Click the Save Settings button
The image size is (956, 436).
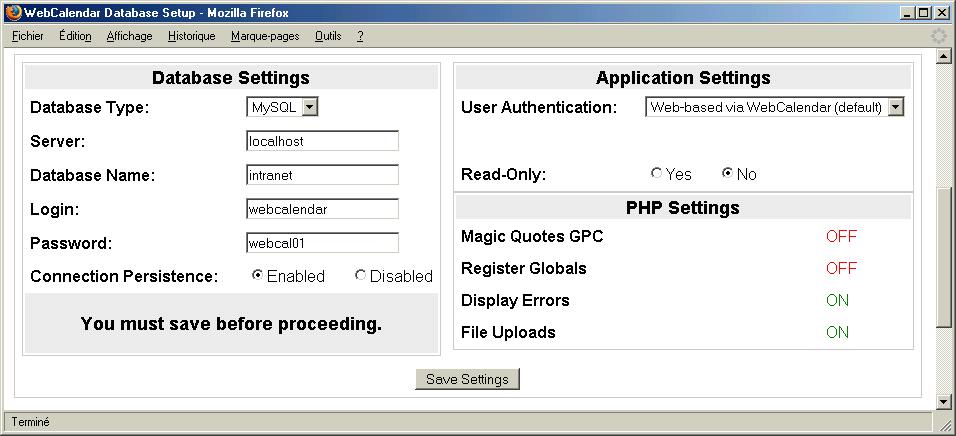pos(467,379)
